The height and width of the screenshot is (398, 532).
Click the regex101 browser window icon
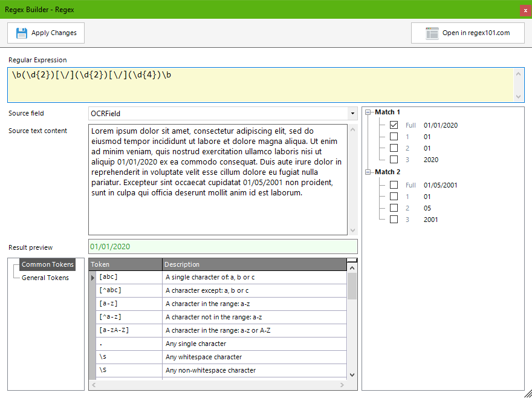432,33
